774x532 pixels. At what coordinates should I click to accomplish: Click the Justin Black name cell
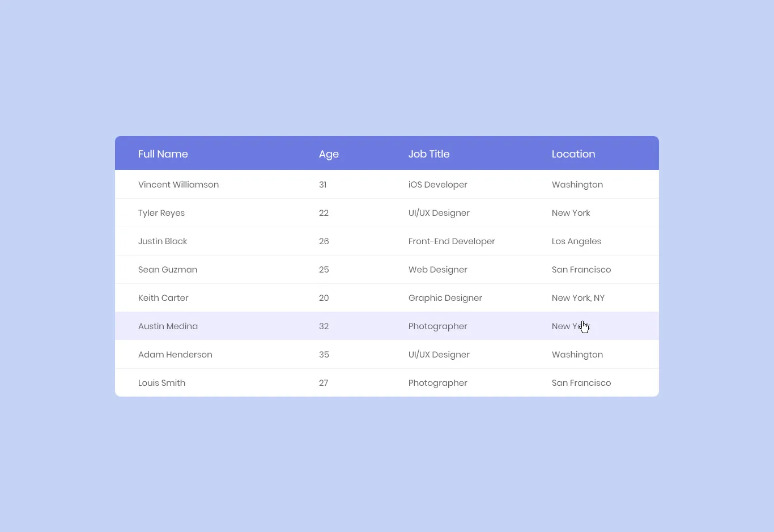[x=163, y=241]
